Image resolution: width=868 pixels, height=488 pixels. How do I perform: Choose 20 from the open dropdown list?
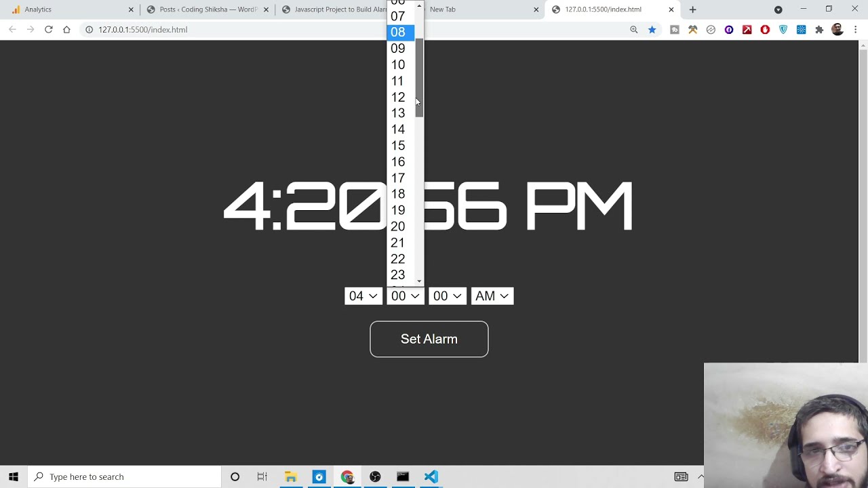(x=398, y=226)
